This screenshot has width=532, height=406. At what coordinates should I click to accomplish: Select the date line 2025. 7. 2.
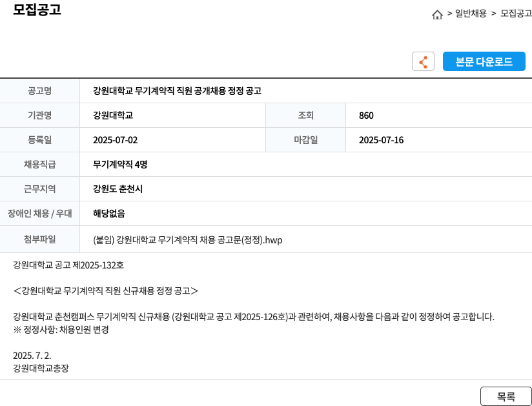click(x=32, y=356)
